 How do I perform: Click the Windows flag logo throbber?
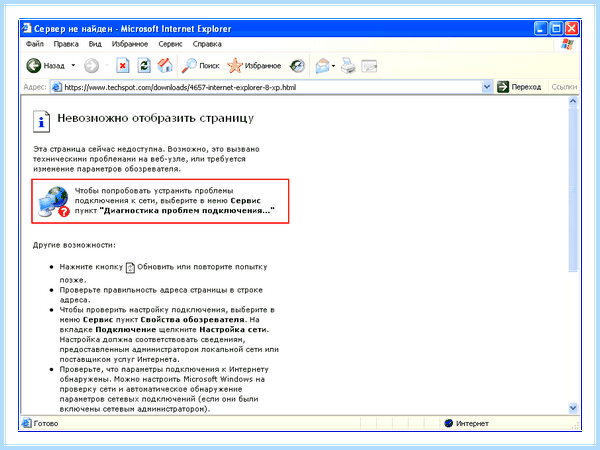(567, 44)
